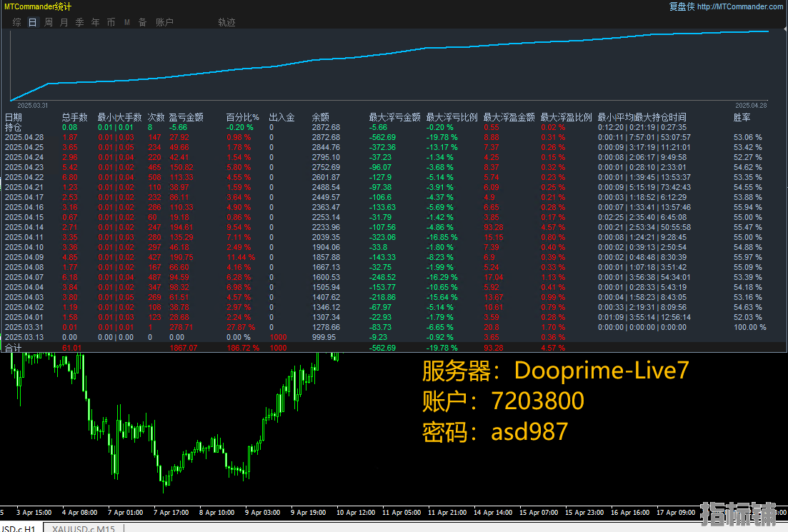Click the 百分比% column header
This screenshot has width=788, height=532.
[242, 117]
